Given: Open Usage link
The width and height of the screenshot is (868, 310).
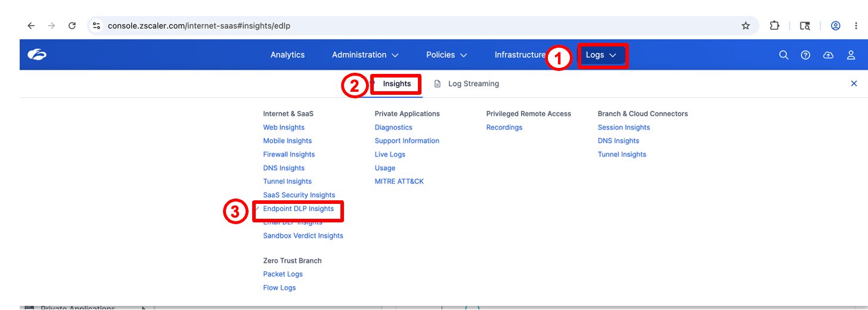Looking at the screenshot, I should click(x=385, y=168).
